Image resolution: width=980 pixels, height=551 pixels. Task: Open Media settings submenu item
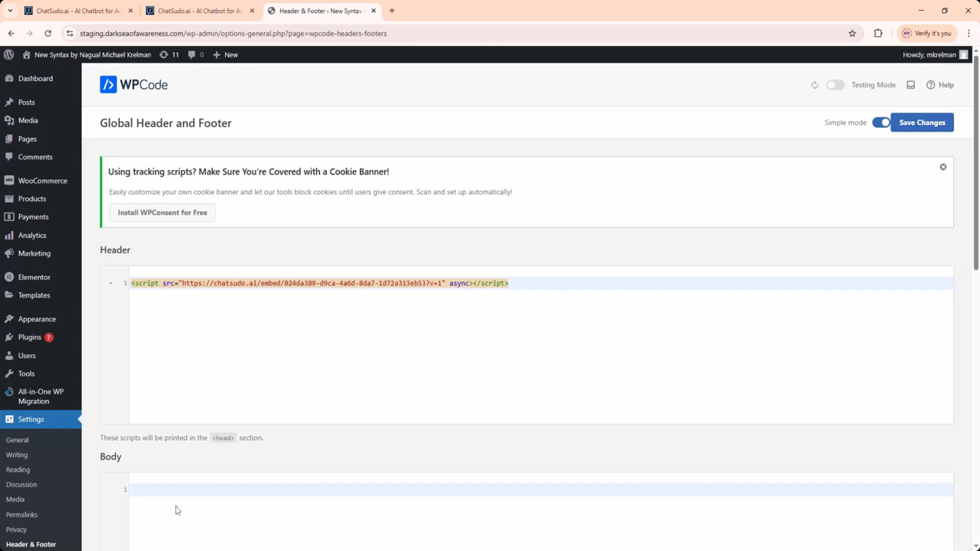[x=15, y=499]
